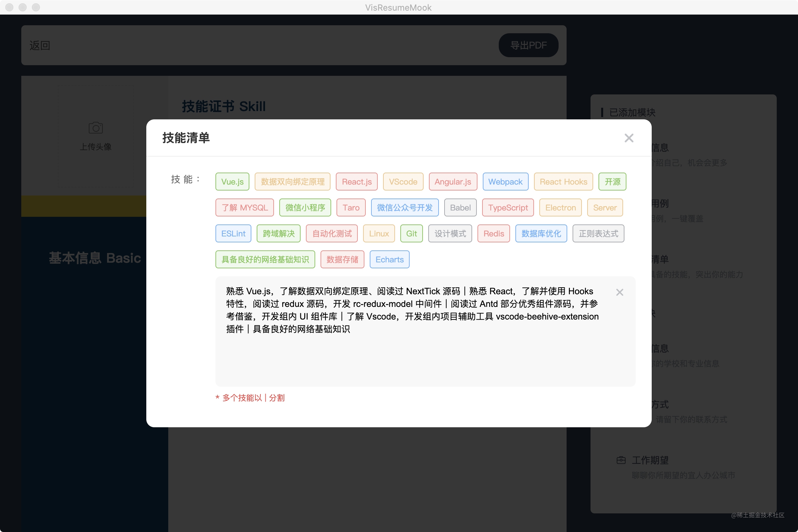This screenshot has width=798, height=532.
Task: Pick the 微信小程序 tag
Action: click(x=305, y=207)
